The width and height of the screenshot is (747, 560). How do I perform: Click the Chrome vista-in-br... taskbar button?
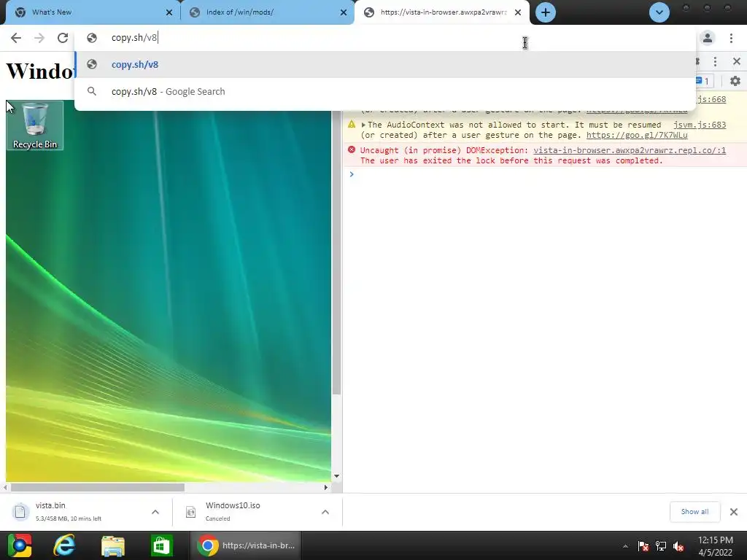click(245, 545)
